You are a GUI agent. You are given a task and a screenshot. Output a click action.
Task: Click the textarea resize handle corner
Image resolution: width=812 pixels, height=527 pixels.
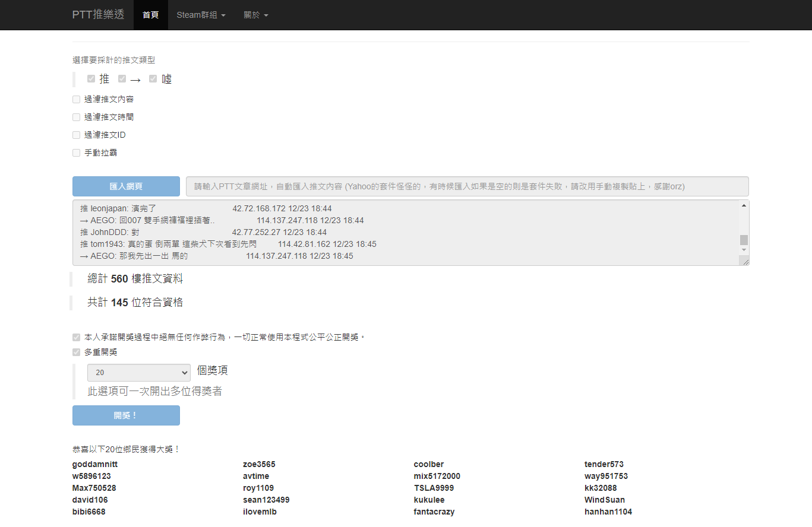coord(744,261)
